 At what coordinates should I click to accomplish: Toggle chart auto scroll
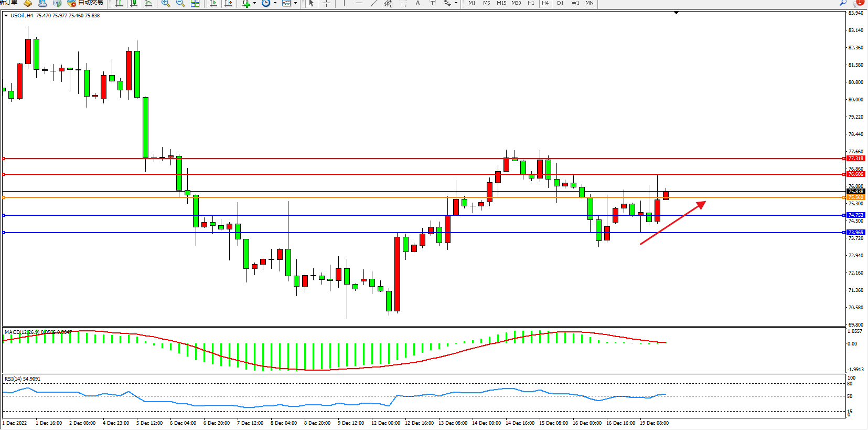point(213,3)
